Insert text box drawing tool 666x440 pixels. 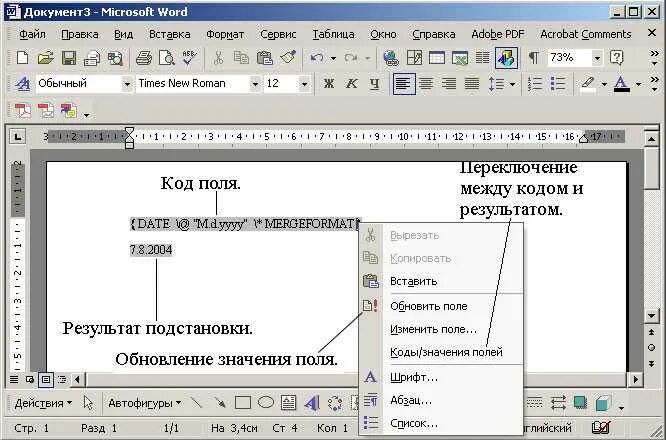(288, 403)
